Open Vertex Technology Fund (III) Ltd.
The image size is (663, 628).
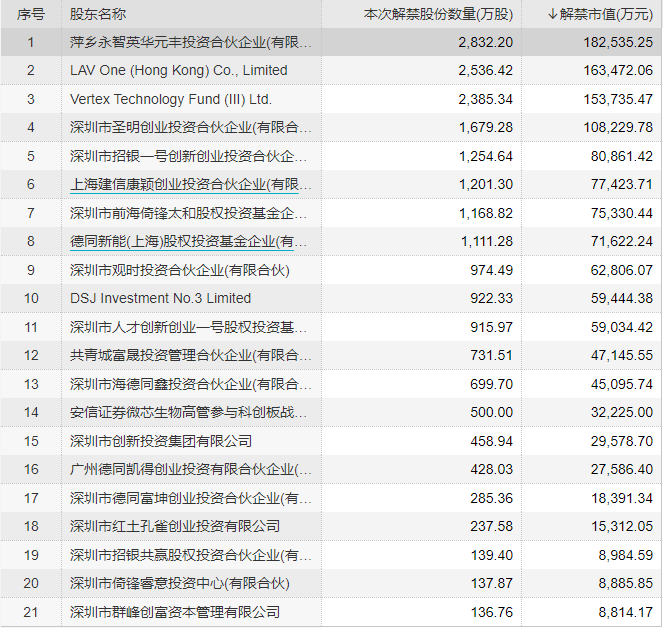(x=171, y=99)
